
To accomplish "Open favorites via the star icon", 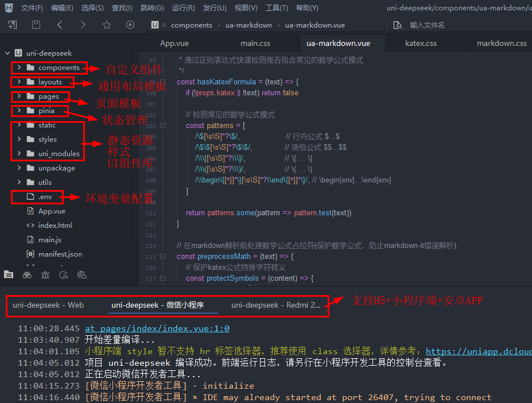I will click(107, 25).
